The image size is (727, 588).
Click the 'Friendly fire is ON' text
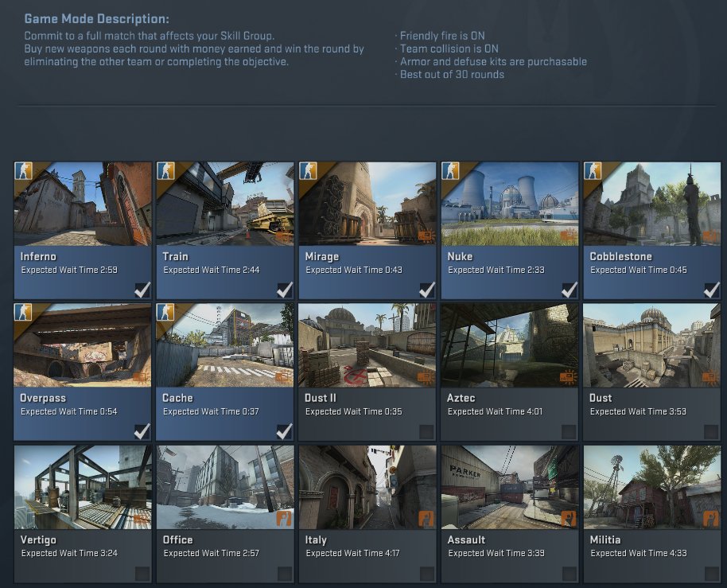pyautogui.click(x=442, y=36)
